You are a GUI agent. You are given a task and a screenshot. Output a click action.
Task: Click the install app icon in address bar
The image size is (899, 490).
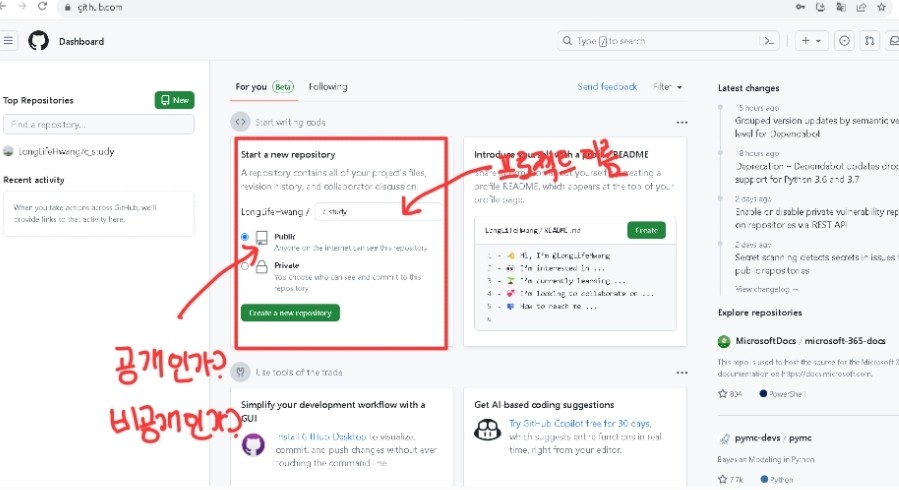coord(820,7)
